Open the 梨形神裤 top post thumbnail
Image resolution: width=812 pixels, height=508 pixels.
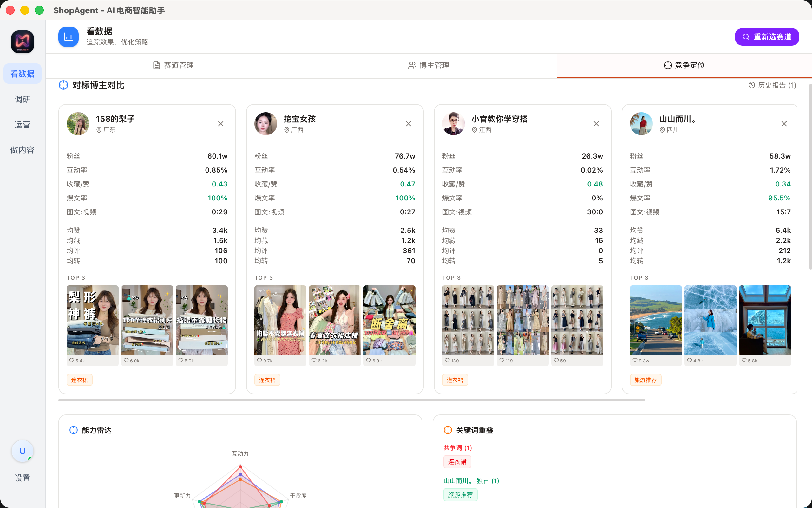(x=92, y=320)
